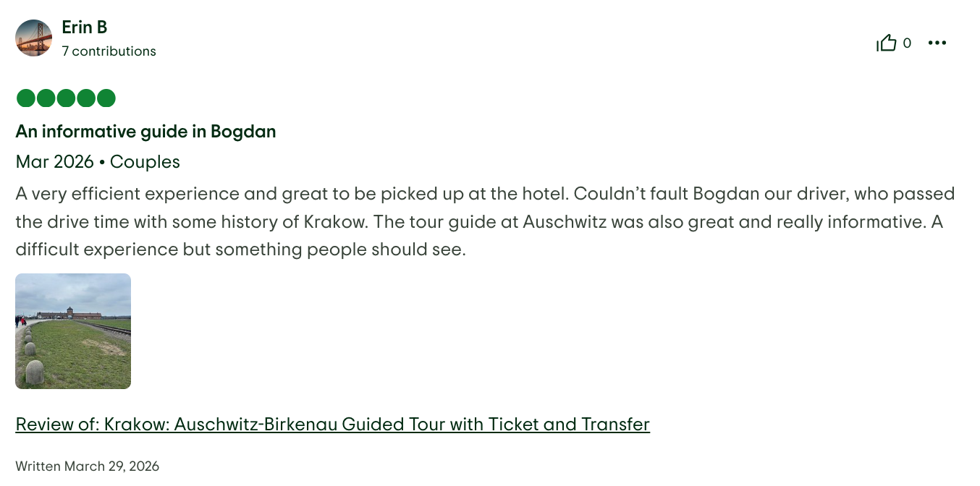
Task: Click the Couples trip type tag
Action: (144, 162)
